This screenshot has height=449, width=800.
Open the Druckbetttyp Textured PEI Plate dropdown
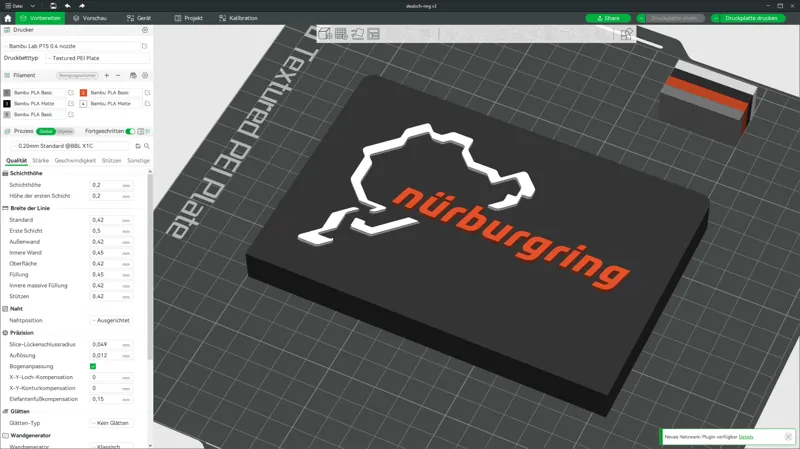pyautogui.click(x=97, y=58)
